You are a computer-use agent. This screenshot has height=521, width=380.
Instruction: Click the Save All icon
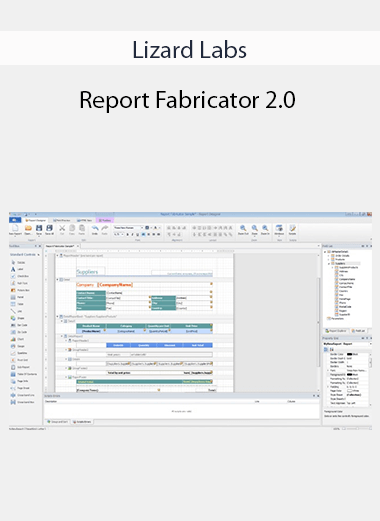click(49, 228)
